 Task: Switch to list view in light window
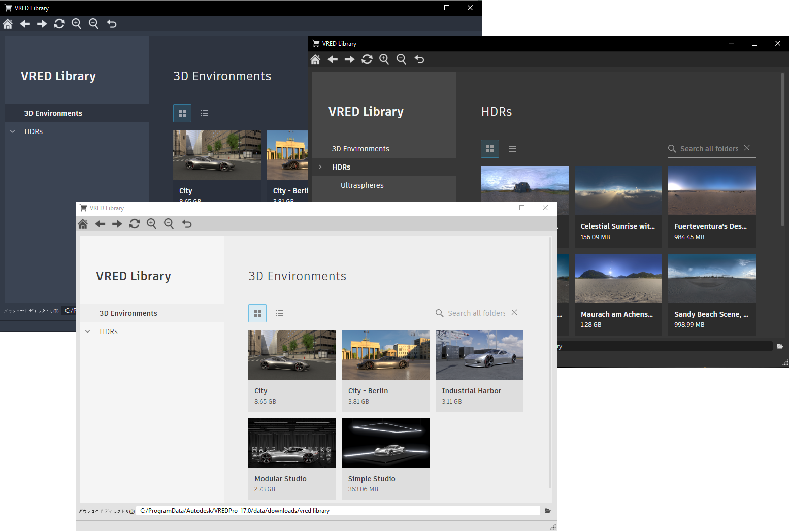280,313
